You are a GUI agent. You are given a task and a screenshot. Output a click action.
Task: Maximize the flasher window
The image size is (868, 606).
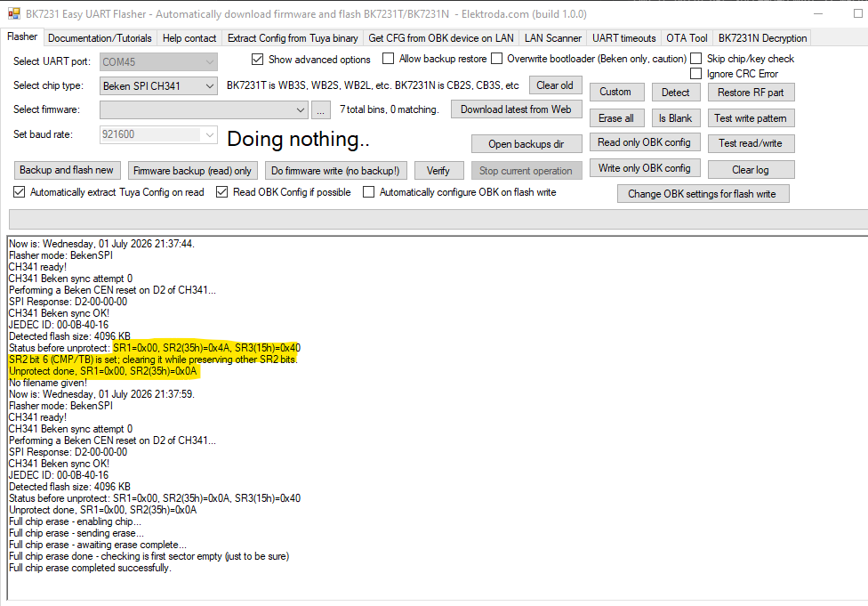point(857,14)
